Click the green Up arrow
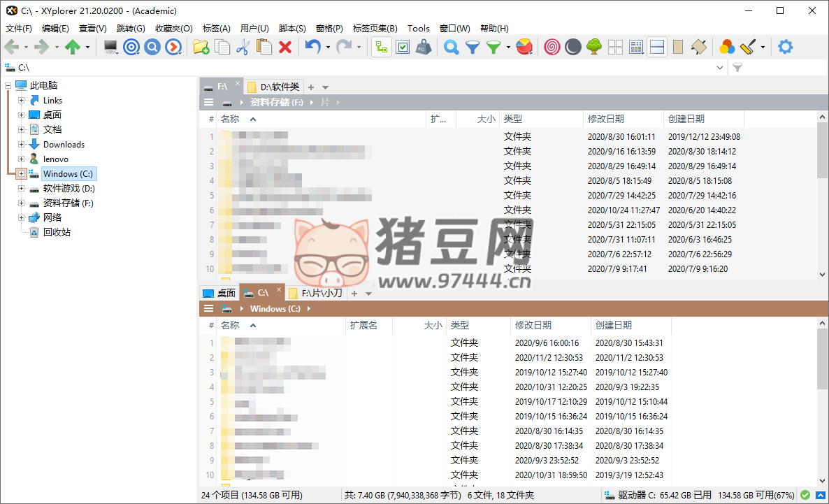The image size is (829, 504). pos(72,47)
